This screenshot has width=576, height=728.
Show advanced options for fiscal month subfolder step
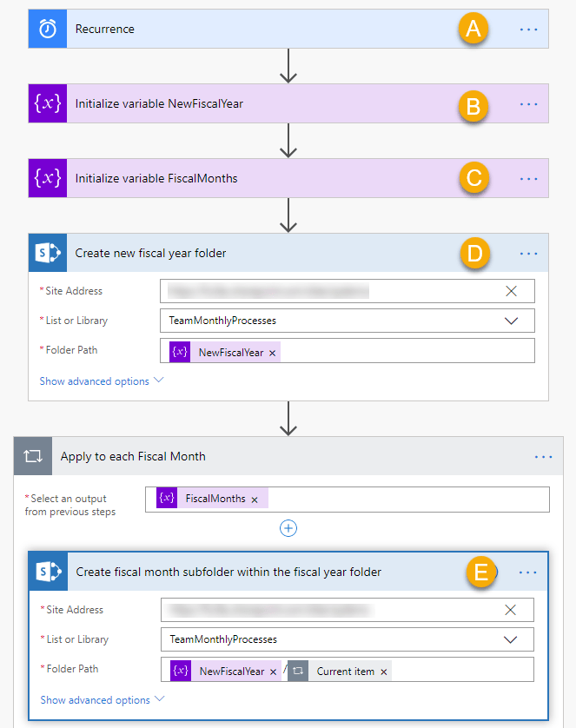pyautogui.click(x=103, y=699)
